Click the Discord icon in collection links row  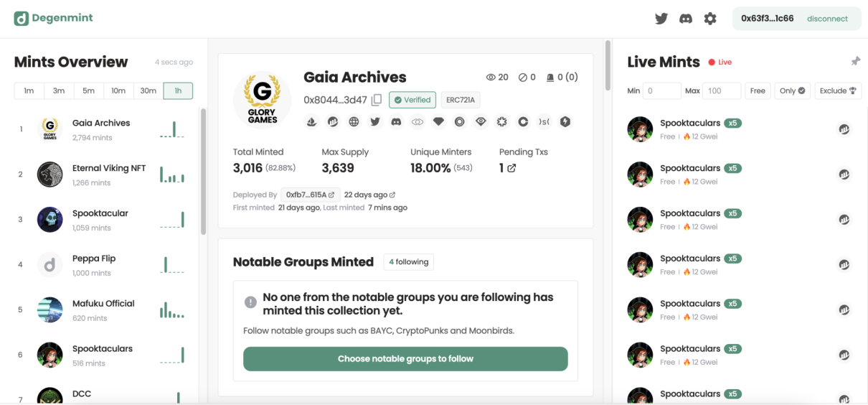coord(396,122)
